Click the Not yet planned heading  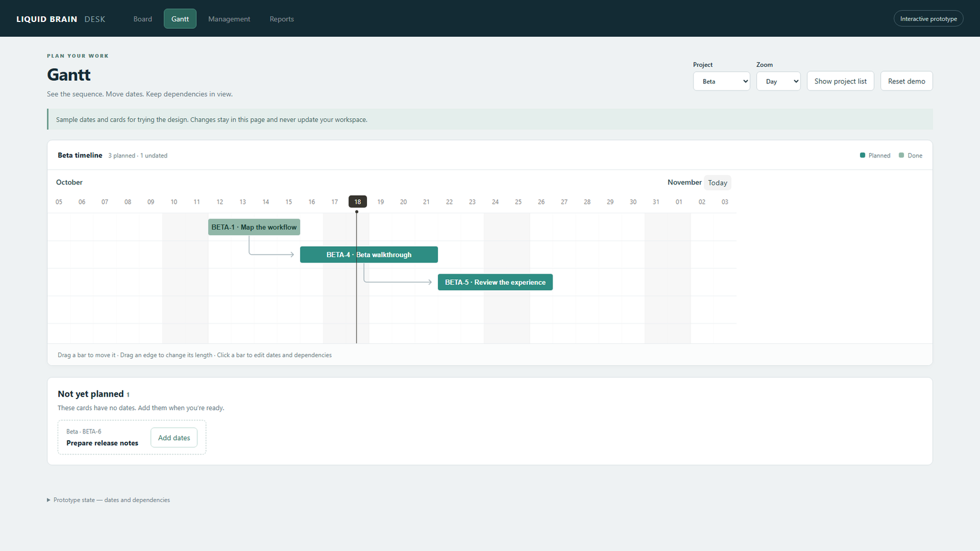[x=91, y=394]
